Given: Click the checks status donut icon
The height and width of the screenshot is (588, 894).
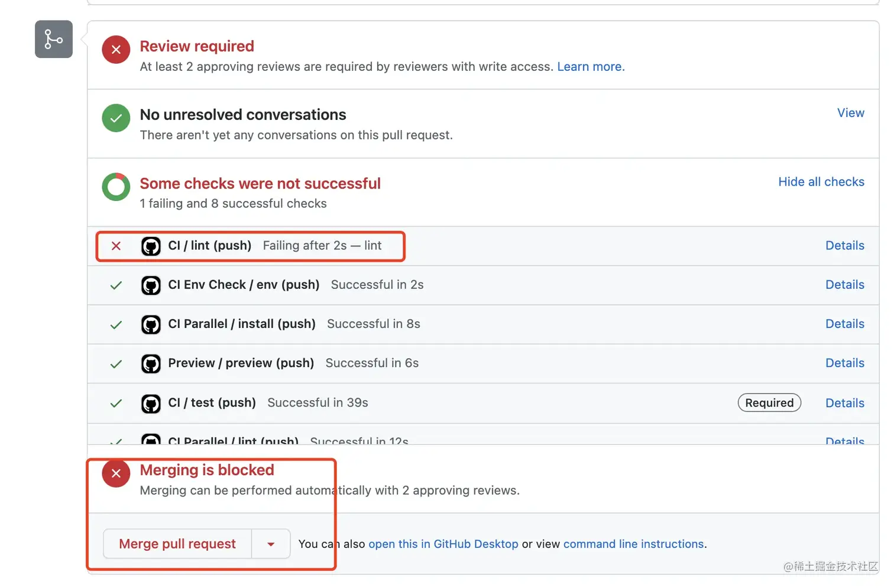Looking at the screenshot, I should coord(116,187).
